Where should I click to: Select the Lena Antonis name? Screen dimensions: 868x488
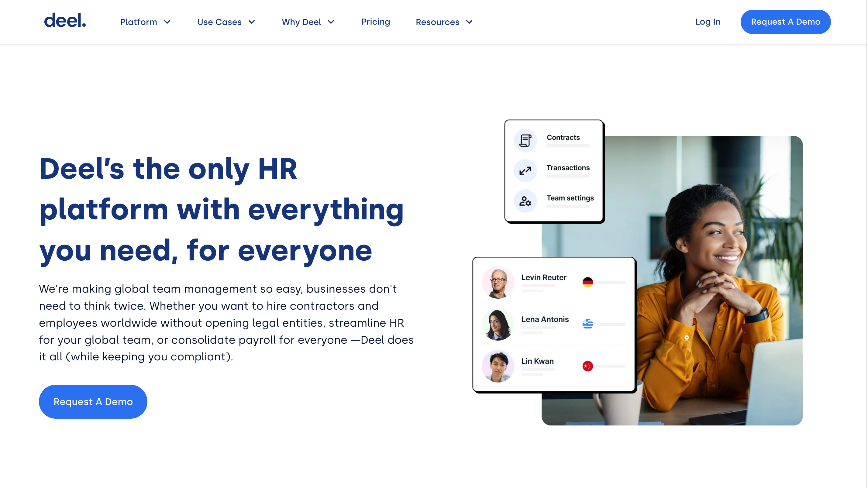[545, 319]
